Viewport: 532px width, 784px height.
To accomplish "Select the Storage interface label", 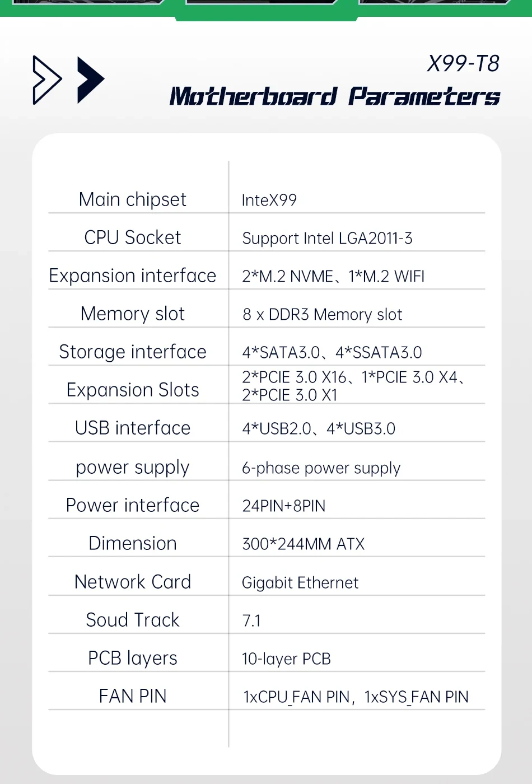I will pyautogui.click(x=133, y=352).
